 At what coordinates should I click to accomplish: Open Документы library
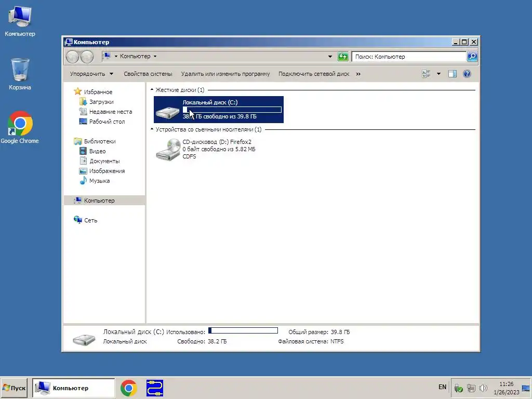104,161
